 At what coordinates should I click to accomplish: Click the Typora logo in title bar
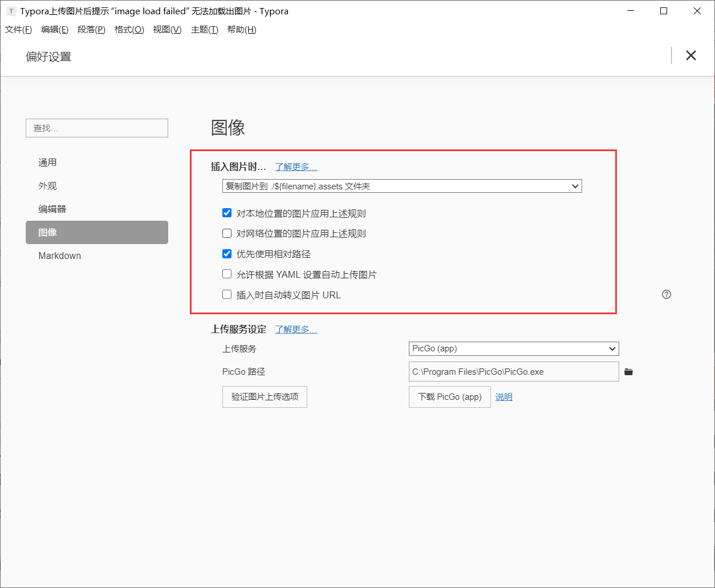tap(10, 11)
